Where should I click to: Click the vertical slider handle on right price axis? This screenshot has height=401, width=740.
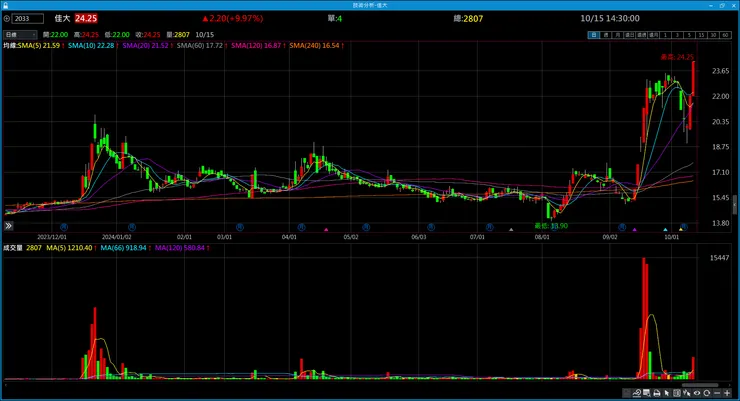click(x=734, y=205)
